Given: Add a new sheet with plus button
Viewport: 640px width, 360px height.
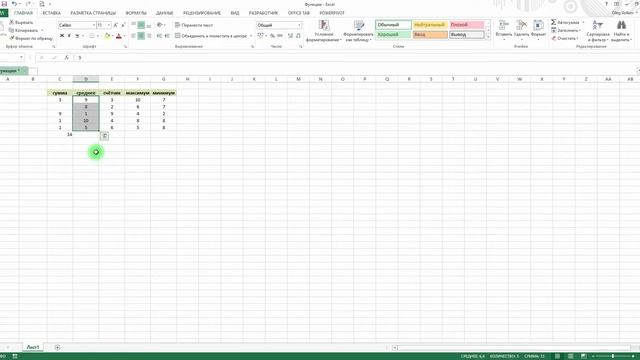Looking at the screenshot, I should (x=57, y=347).
